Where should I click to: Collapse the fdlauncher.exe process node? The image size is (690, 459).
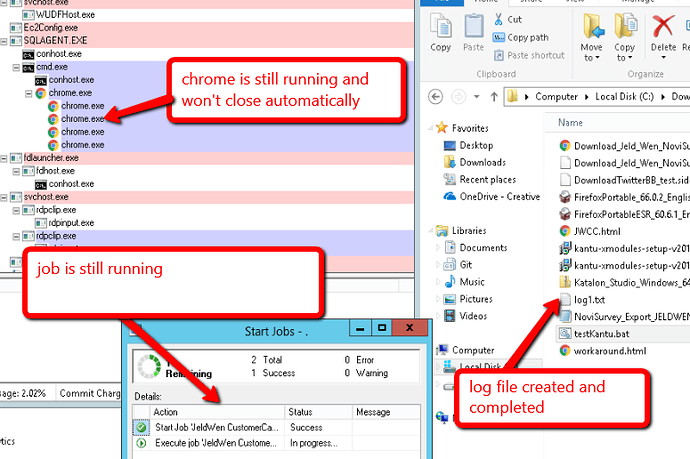click(x=4, y=158)
